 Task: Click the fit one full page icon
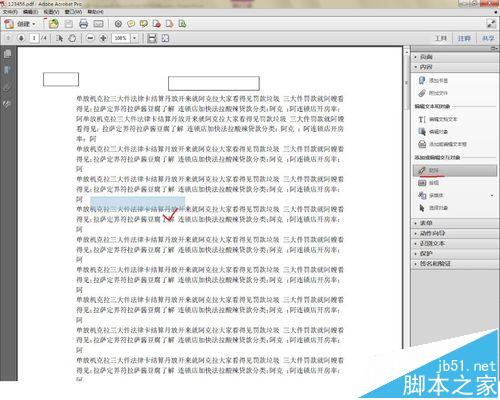pyautogui.click(x=165, y=38)
